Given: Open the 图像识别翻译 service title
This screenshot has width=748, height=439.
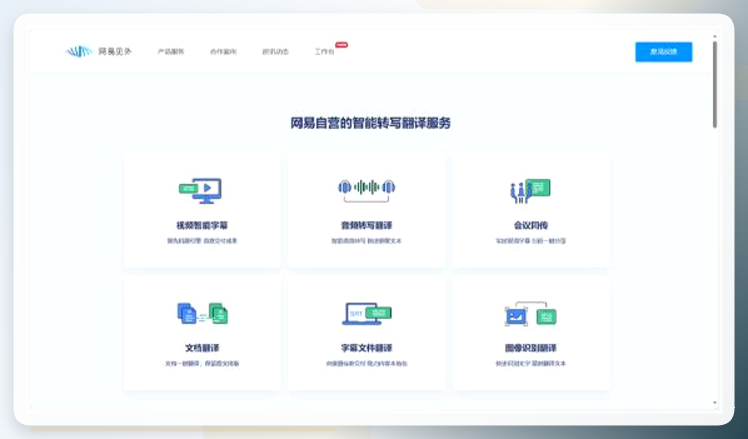Looking at the screenshot, I should click(530, 348).
